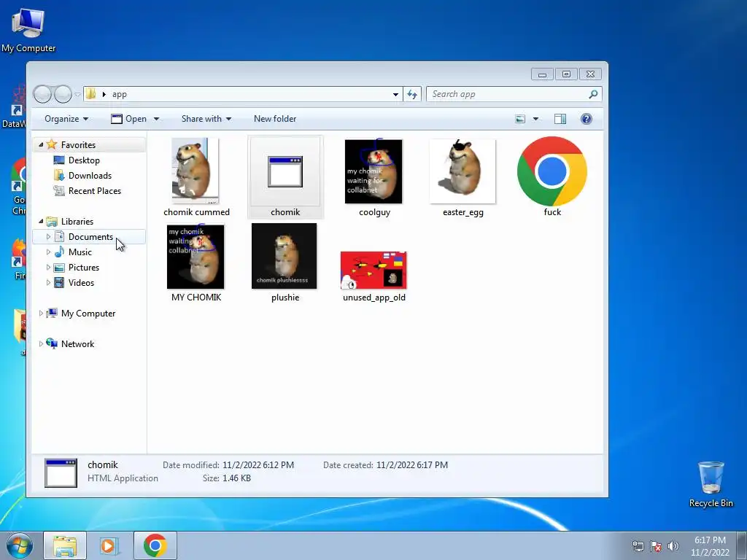747x560 pixels.
Task: Click the Forward navigation arrow button
Action: point(63,94)
